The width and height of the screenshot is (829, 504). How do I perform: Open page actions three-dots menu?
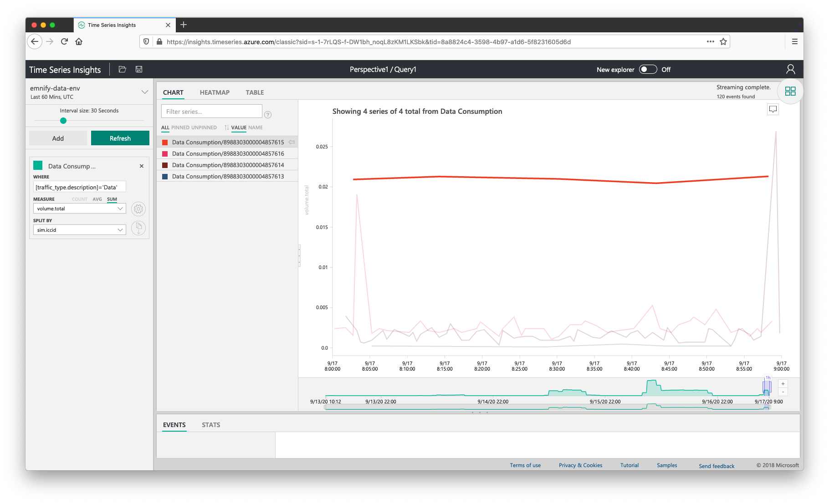point(711,41)
